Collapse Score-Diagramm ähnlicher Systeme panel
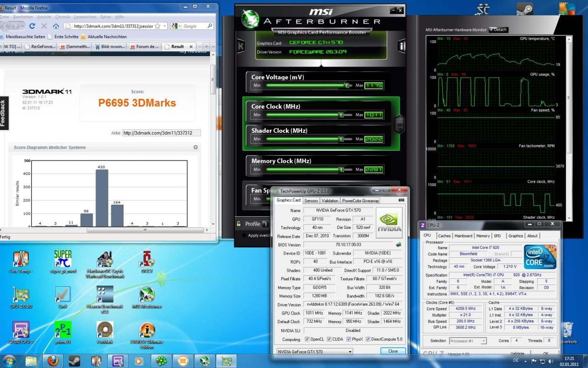The width and height of the screenshot is (588, 368). 195,147
